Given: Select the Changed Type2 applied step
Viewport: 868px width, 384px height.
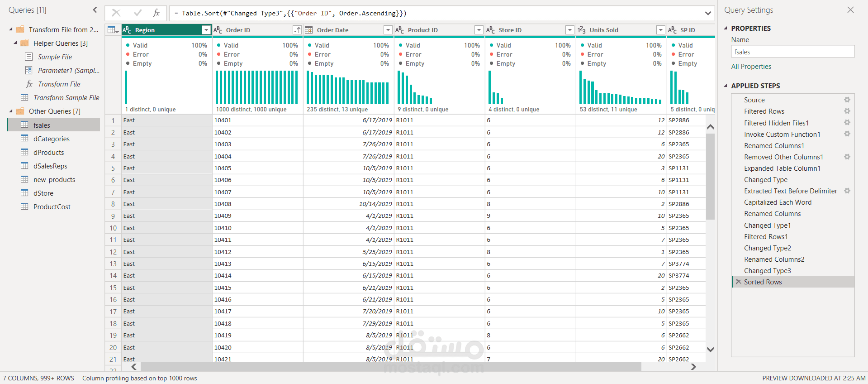Looking at the screenshot, I should 767,248.
